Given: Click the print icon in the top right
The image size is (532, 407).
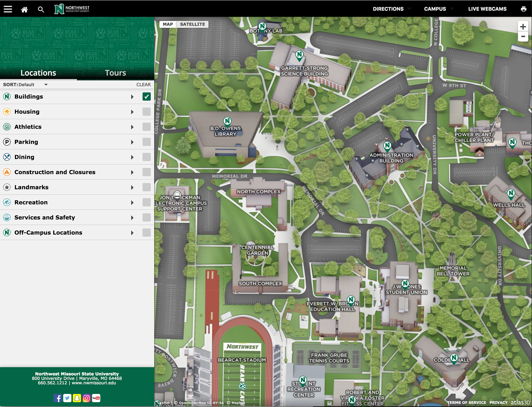Looking at the screenshot, I should pos(524,9).
